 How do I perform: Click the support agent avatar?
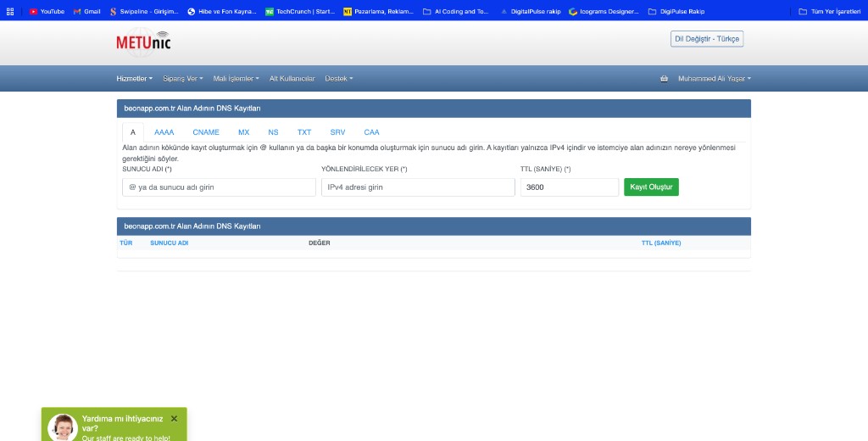[x=63, y=427]
